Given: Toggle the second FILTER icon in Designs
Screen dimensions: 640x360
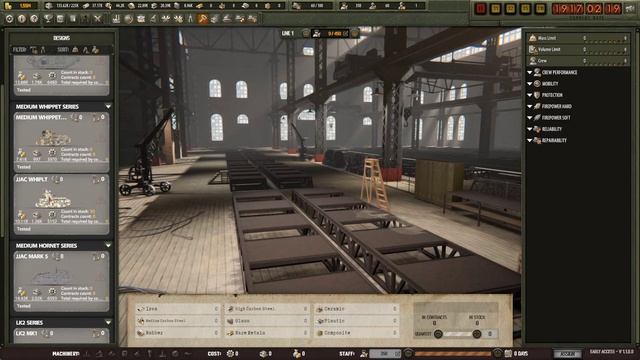Looking at the screenshot, I should (x=43, y=50).
